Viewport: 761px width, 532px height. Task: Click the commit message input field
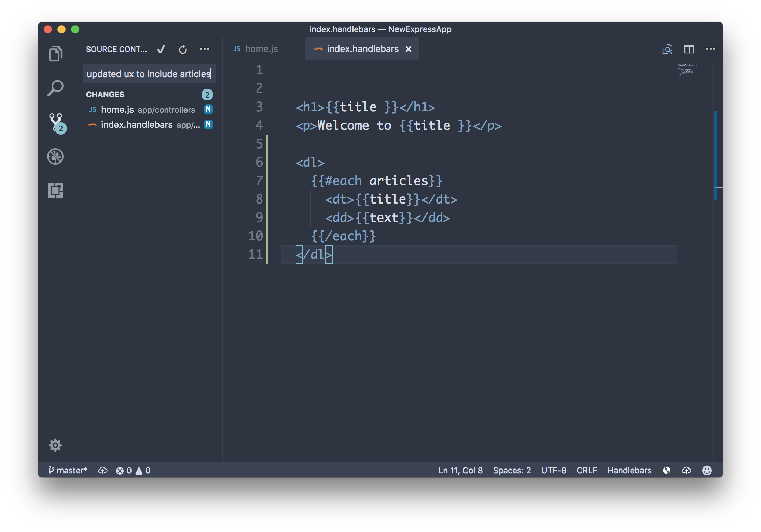149,74
